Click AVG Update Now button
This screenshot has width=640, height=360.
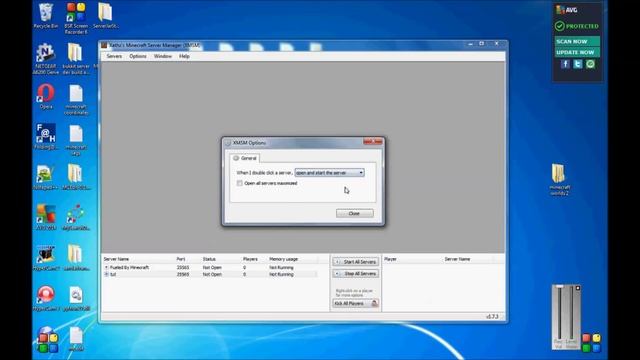click(x=577, y=52)
